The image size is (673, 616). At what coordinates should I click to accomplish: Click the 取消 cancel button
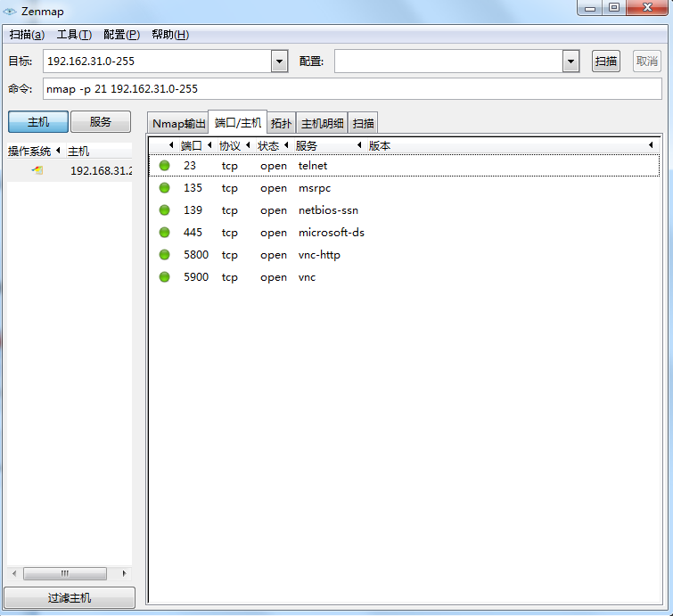(x=647, y=62)
